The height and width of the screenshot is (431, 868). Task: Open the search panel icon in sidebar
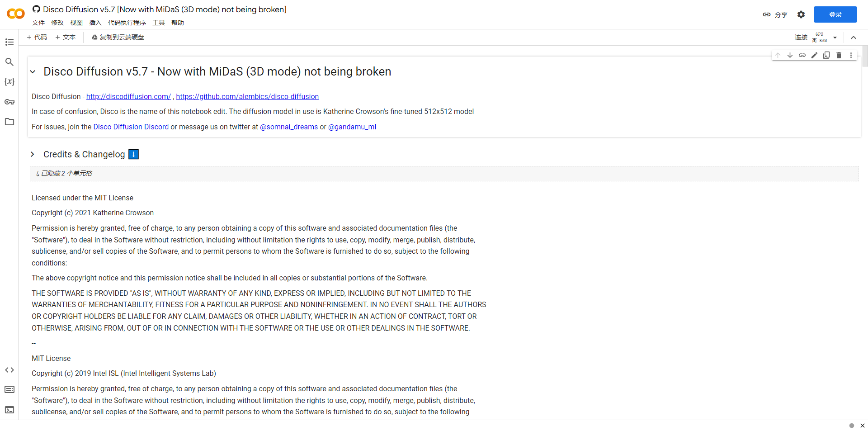[9, 62]
